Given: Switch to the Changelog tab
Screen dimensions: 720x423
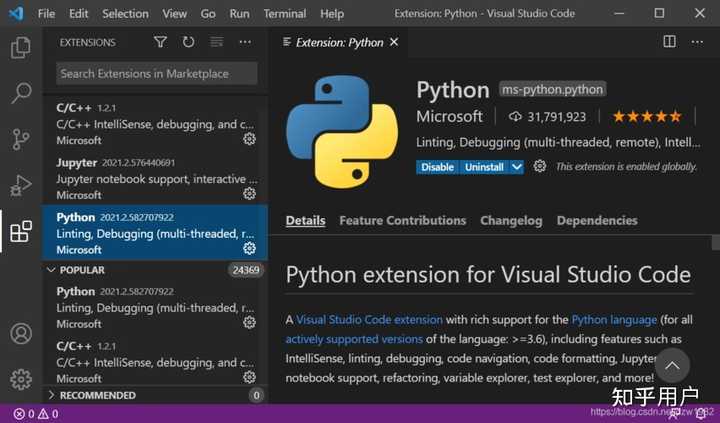Looking at the screenshot, I should (511, 220).
